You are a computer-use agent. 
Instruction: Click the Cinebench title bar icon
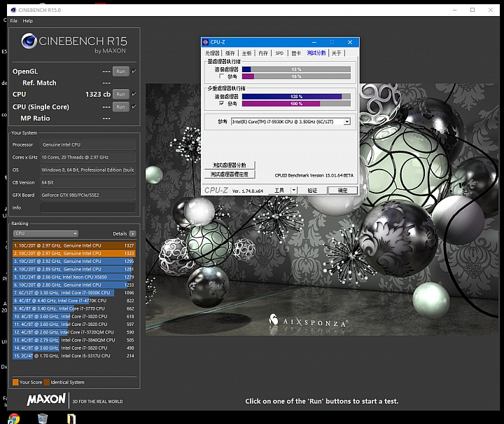pyautogui.click(x=13, y=10)
